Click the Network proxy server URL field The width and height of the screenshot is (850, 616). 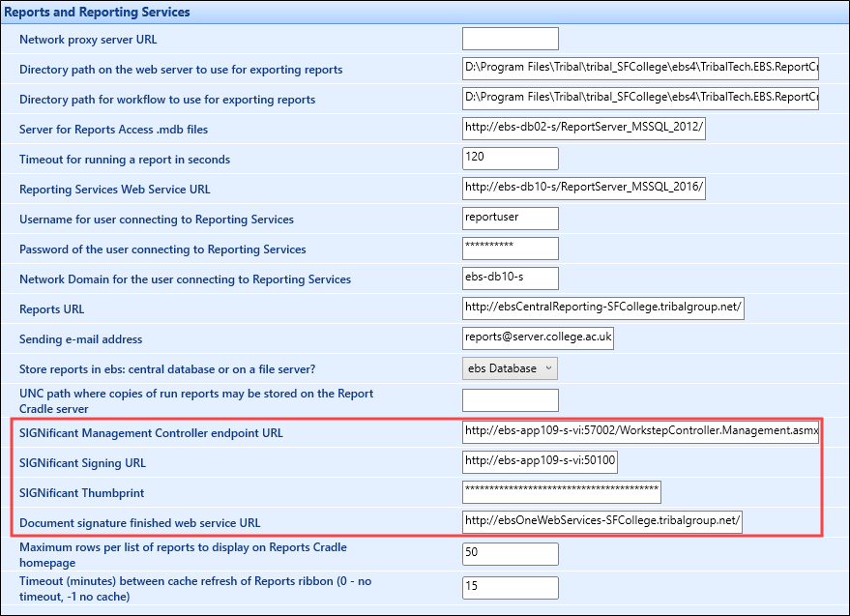[x=510, y=38]
